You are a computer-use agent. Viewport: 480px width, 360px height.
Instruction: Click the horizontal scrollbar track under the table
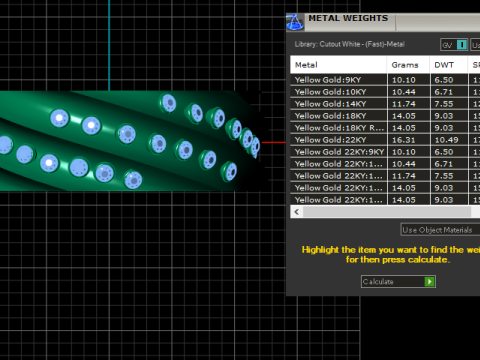click(387, 212)
